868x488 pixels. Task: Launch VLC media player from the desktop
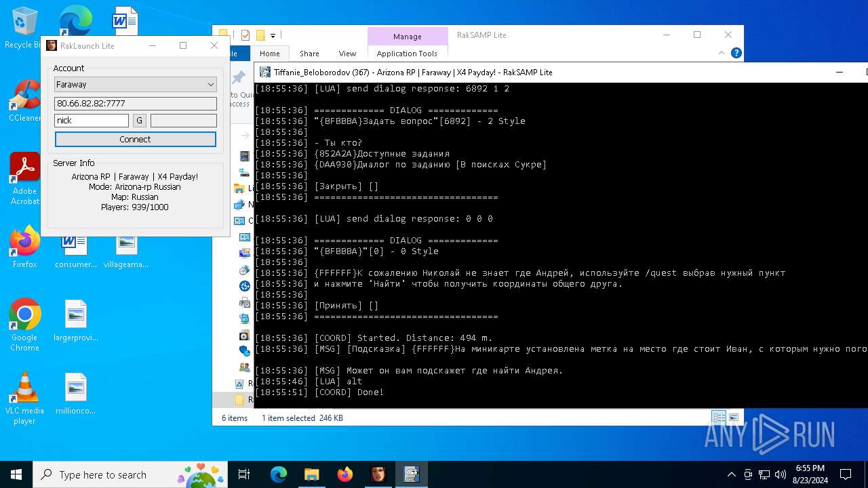(x=24, y=399)
